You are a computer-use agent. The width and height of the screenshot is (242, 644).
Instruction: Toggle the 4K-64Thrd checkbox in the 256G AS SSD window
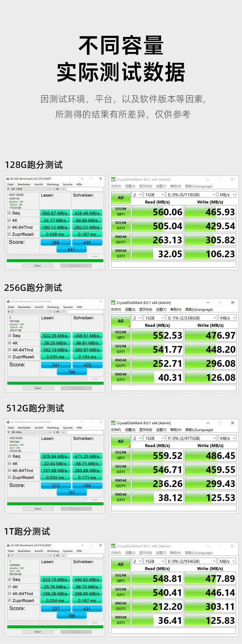(10, 350)
